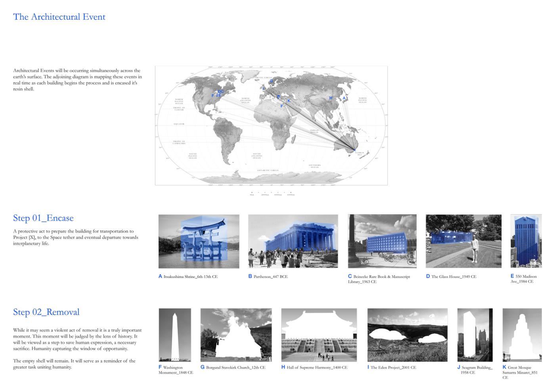
Task: Click the 'Step 01_Encase' heading
Action: coord(43,218)
